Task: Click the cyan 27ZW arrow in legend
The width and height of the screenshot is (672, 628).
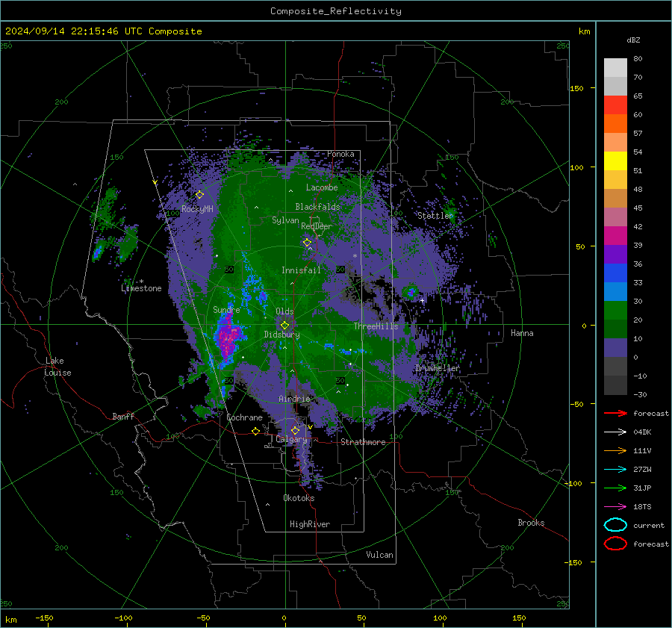Action: 615,470
